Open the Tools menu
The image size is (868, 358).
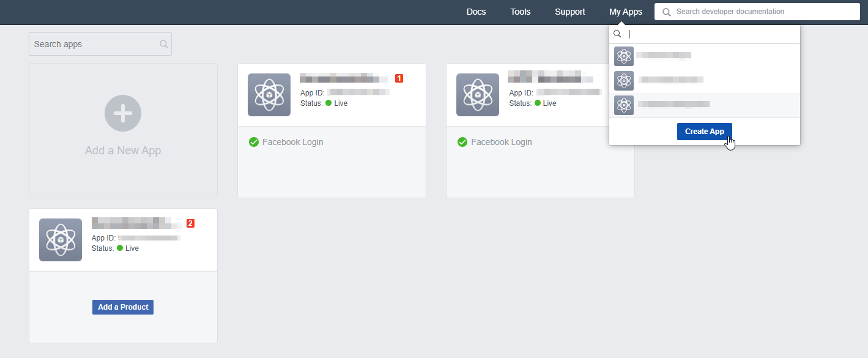coord(521,12)
